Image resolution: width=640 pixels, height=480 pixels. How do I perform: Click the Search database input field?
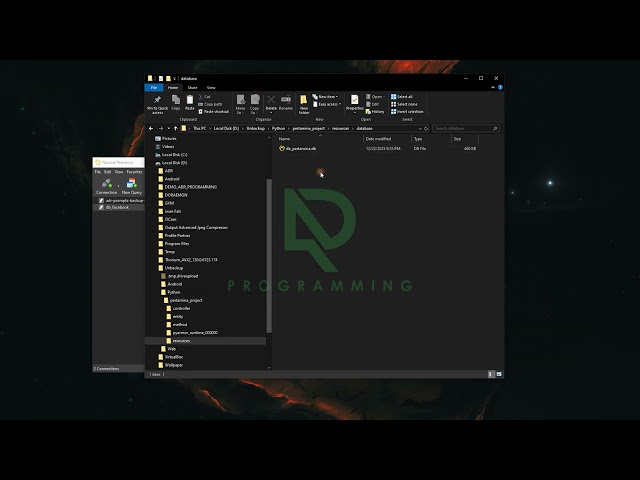tap(466, 128)
